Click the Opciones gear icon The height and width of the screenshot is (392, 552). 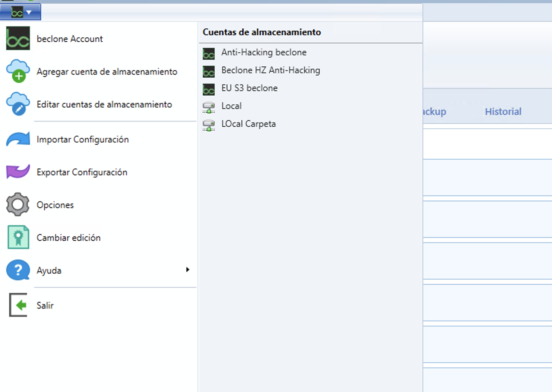[18, 204]
